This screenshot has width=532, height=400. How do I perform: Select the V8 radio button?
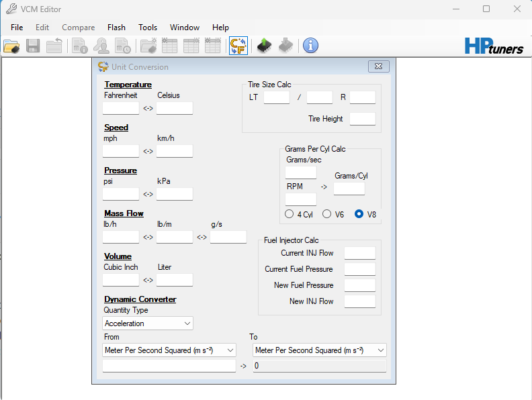(x=359, y=214)
